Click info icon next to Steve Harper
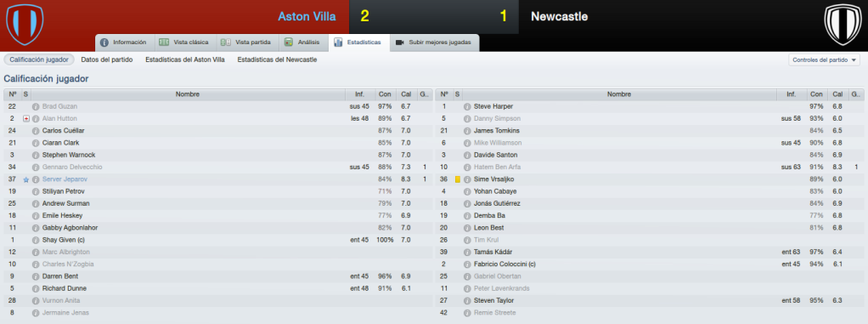This screenshot has height=324, width=868. pos(467,106)
